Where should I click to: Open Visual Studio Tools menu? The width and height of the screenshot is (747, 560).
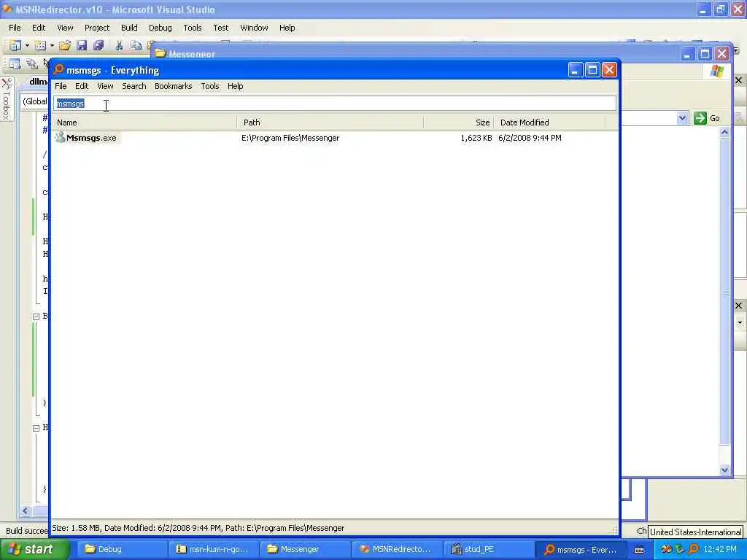(x=193, y=28)
